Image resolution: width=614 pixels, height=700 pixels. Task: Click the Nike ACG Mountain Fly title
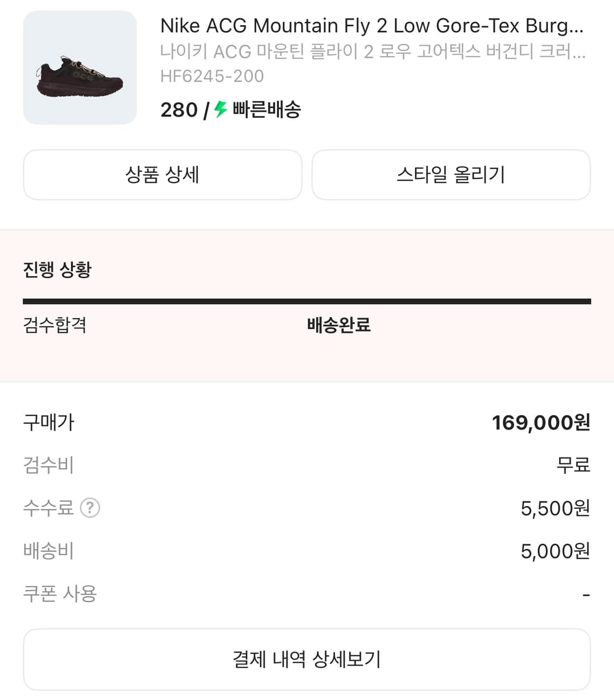(x=372, y=26)
